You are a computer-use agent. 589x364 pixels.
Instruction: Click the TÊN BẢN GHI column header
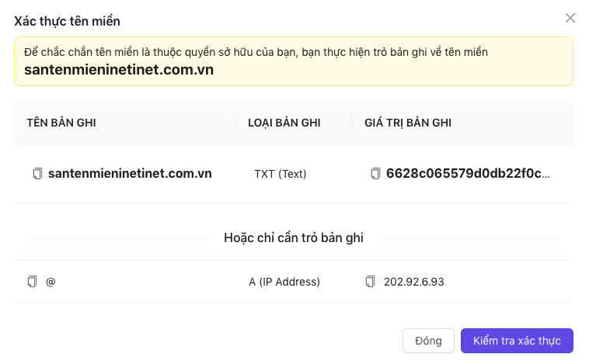click(61, 123)
